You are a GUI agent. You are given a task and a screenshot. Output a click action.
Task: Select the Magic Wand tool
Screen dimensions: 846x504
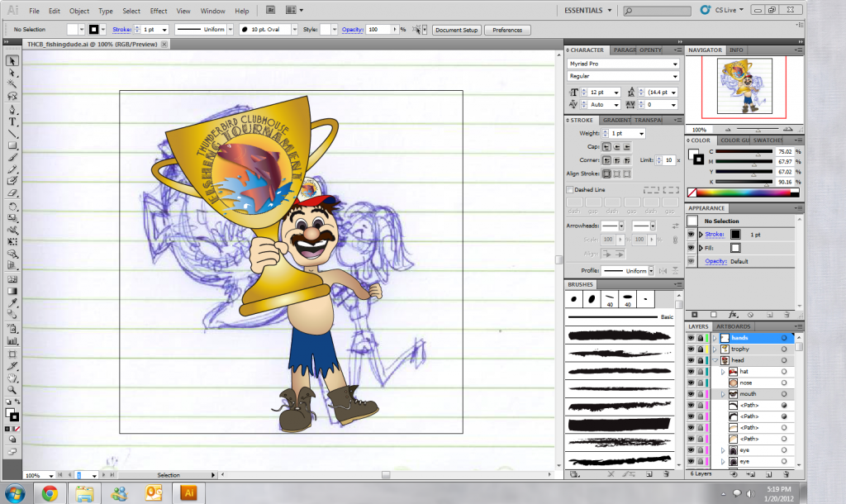coord(12,84)
